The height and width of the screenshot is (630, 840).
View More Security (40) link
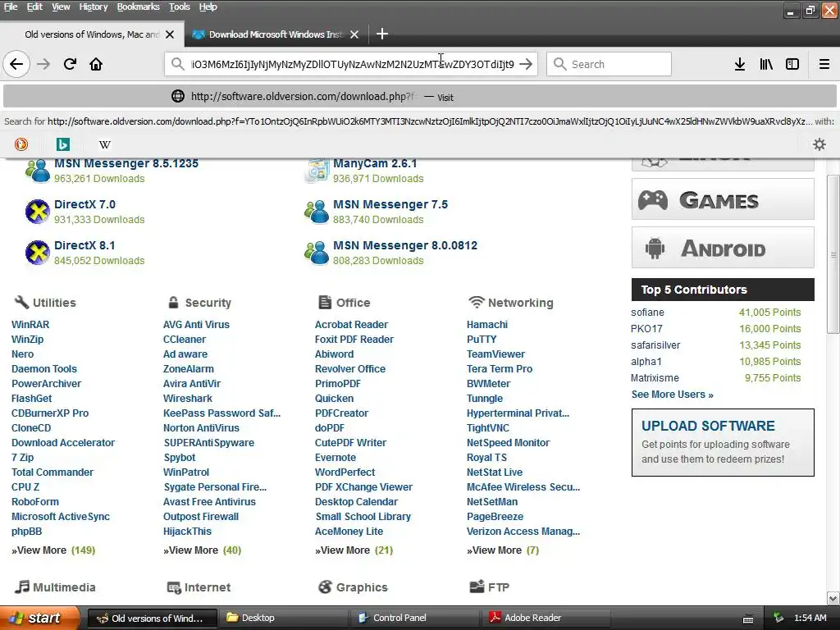[x=202, y=550]
